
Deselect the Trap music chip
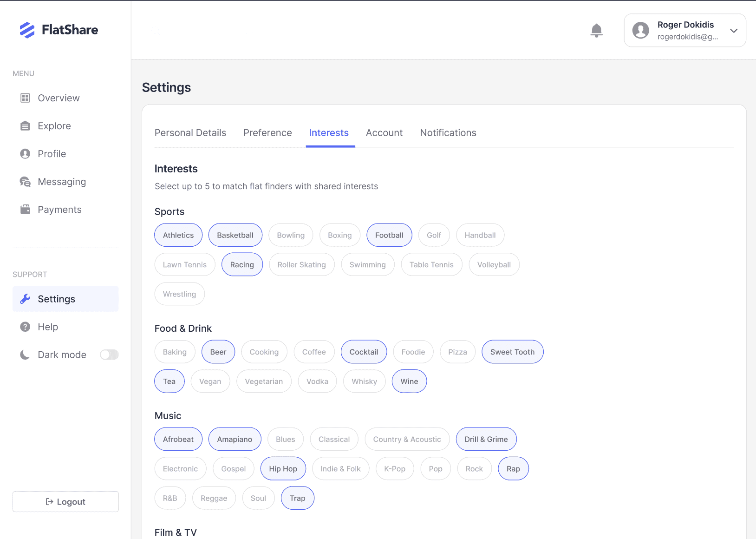[x=298, y=498]
